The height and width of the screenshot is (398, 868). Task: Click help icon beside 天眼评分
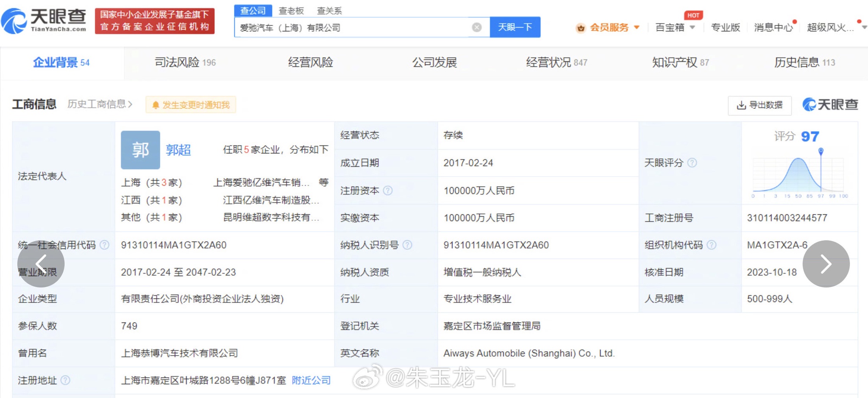pyautogui.click(x=692, y=163)
